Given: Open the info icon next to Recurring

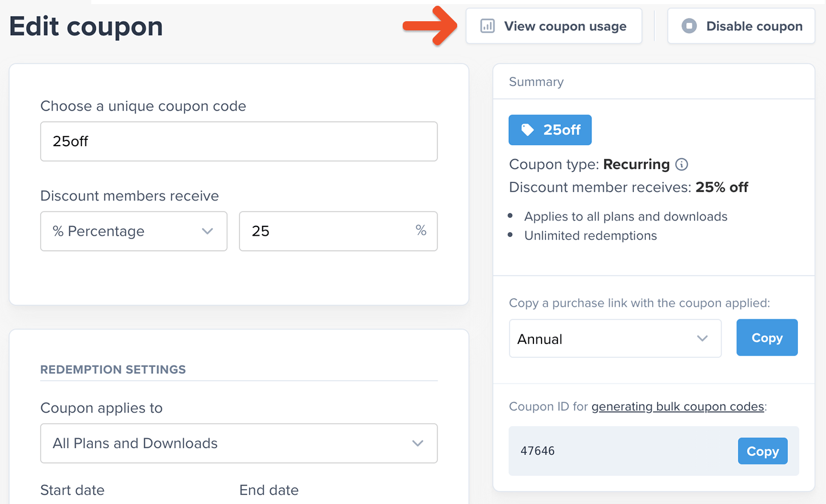Looking at the screenshot, I should [x=681, y=165].
